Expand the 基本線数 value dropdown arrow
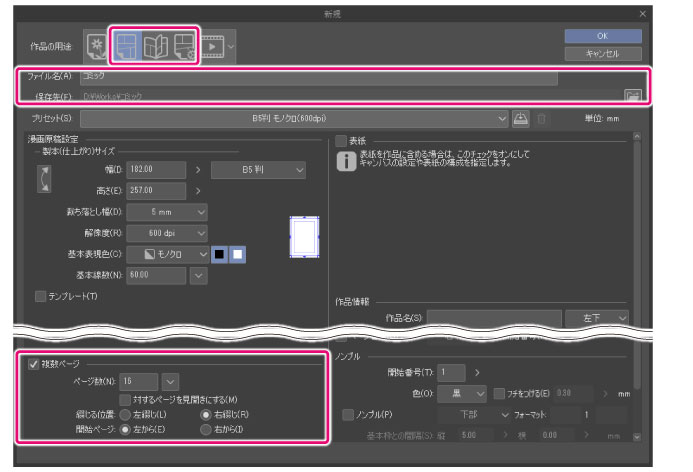 coord(198,276)
